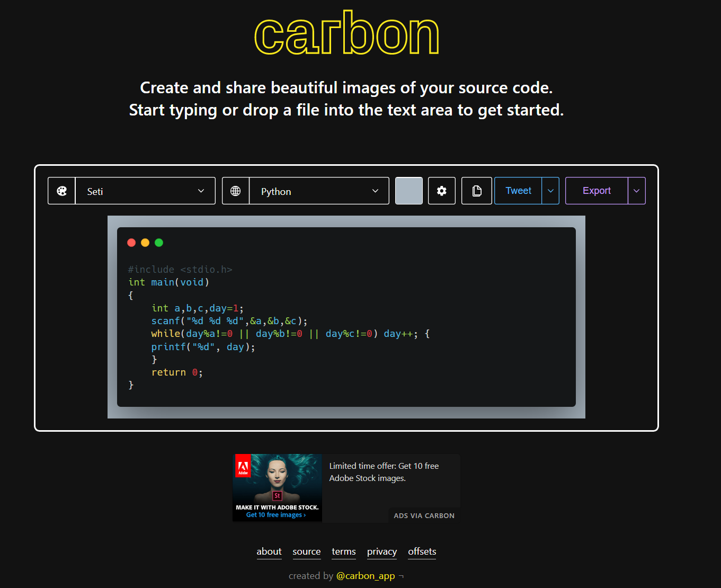Click the red window control dot

click(x=131, y=243)
